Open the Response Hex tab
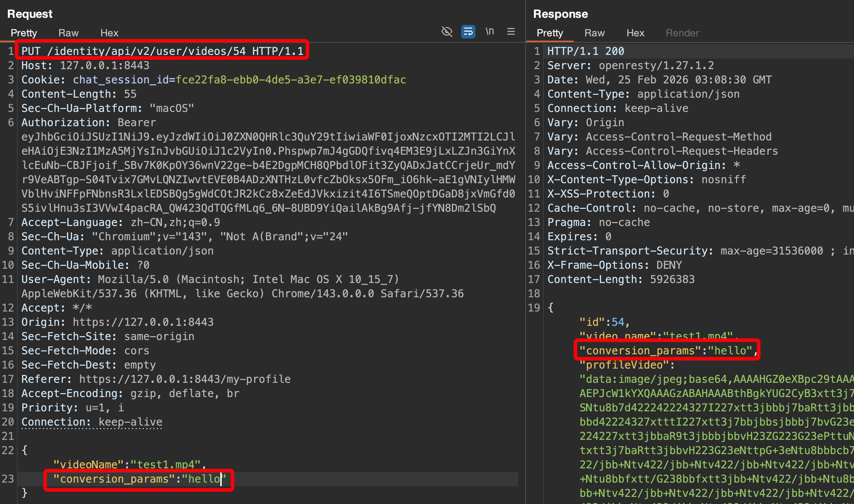This screenshot has width=854, height=504. (x=635, y=33)
